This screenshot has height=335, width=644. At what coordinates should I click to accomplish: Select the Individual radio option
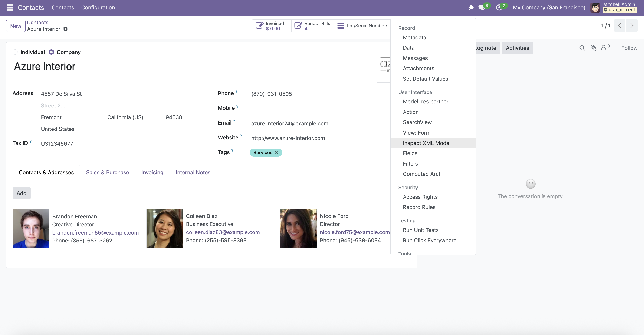click(x=15, y=52)
